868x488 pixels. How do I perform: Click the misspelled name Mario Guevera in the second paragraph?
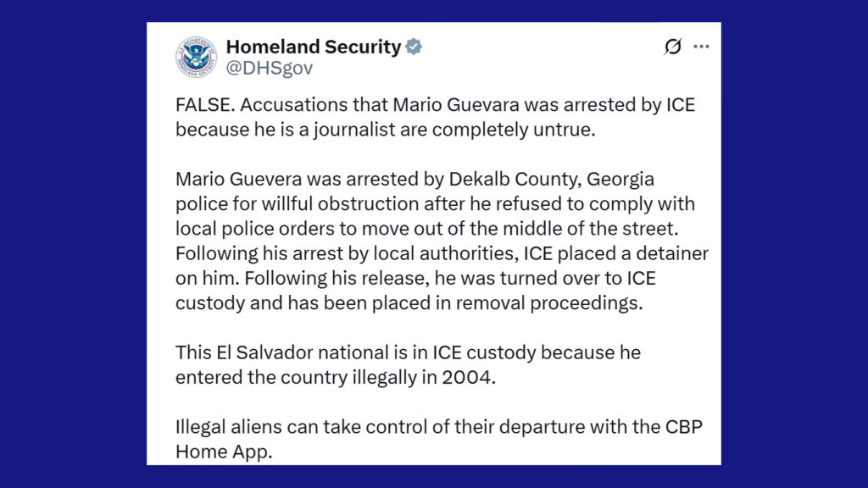tap(238, 180)
